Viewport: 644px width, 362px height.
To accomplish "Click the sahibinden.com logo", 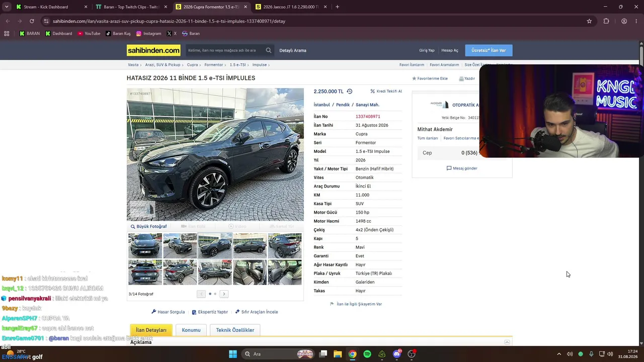I will 153,50.
